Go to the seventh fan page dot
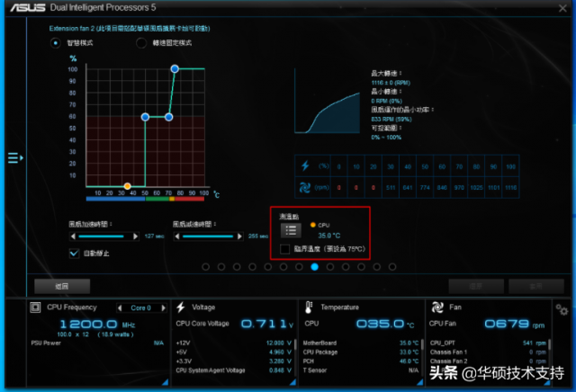The image size is (576, 392). [299, 267]
